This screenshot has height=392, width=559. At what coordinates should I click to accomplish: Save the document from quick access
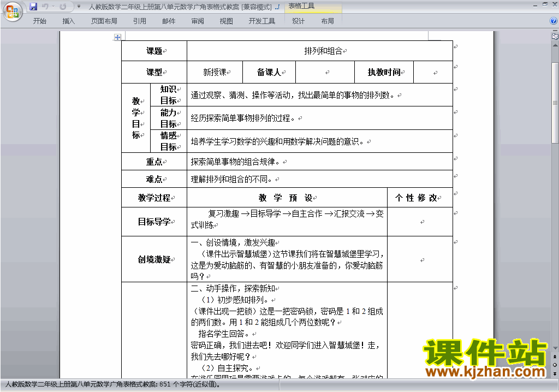[x=33, y=7]
